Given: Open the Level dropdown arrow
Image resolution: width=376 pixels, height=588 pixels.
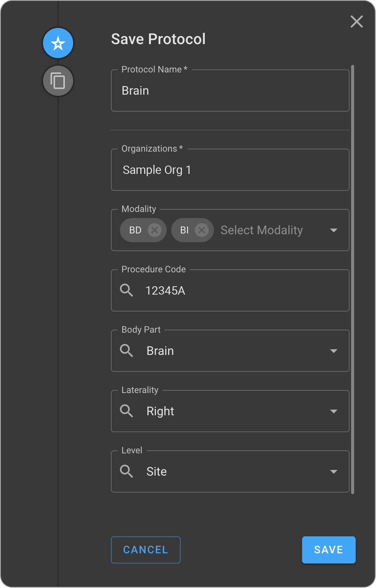Looking at the screenshot, I should (333, 471).
